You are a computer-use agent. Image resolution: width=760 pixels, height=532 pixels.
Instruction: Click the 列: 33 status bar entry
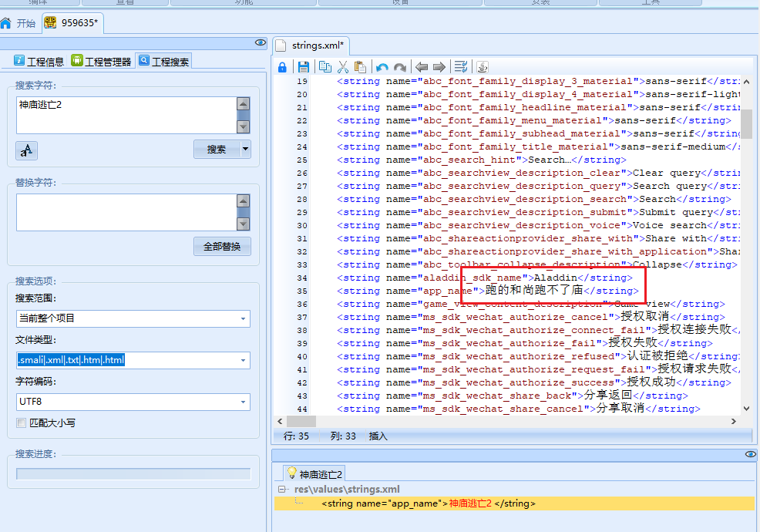pyautogui.click(x=343, y=436)
